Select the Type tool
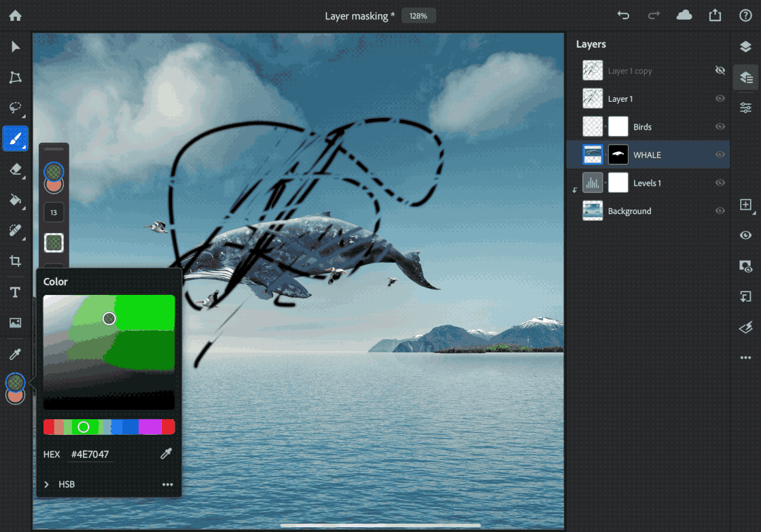 (x=14, y=292)
